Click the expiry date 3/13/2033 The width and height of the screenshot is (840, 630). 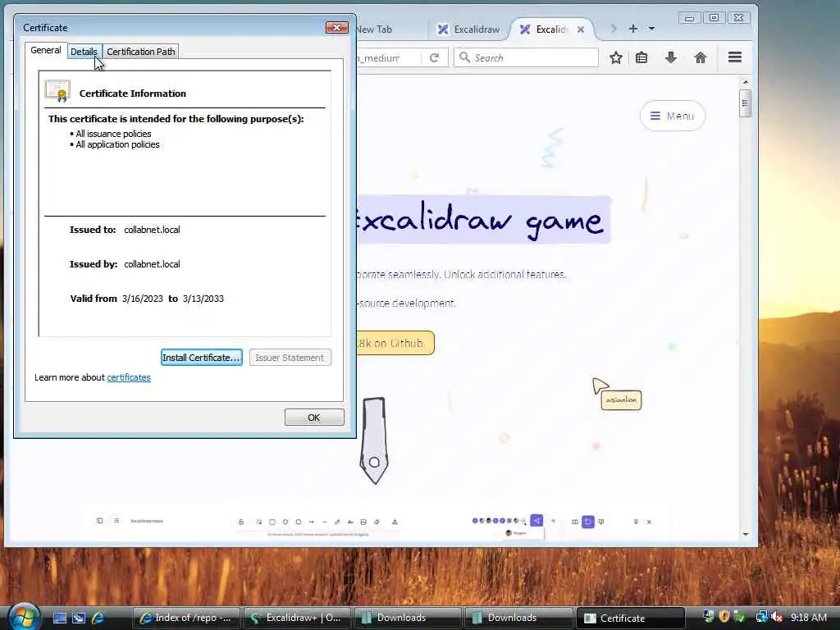(x=203, y=299)
